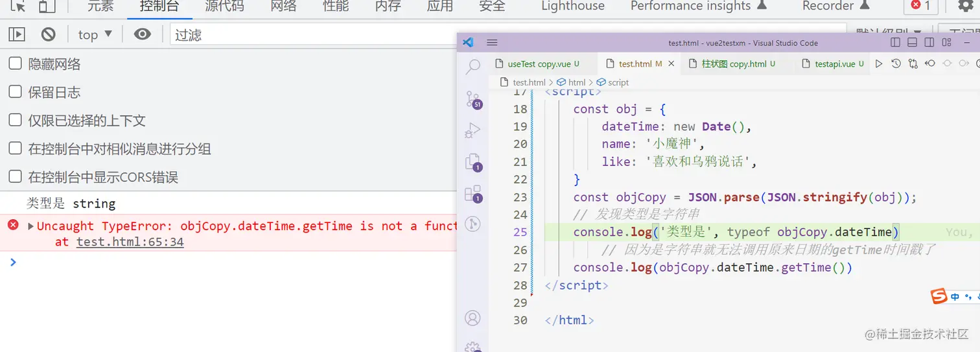Check the 仅限已选择的上下文 option

point(15,120)
